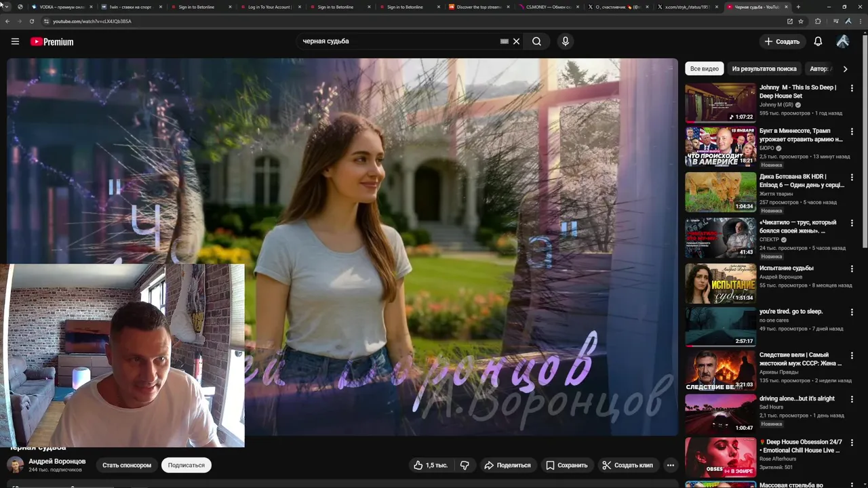Click Создать клип (Clip) button
Screen dimensions: 868x488
(x=627, y=465)
